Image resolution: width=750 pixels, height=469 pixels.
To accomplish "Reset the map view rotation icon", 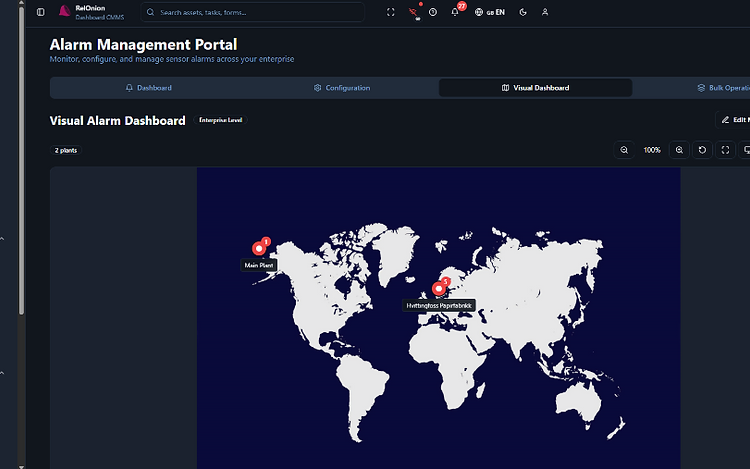I will pyautogui.click(x=702, y=150).
